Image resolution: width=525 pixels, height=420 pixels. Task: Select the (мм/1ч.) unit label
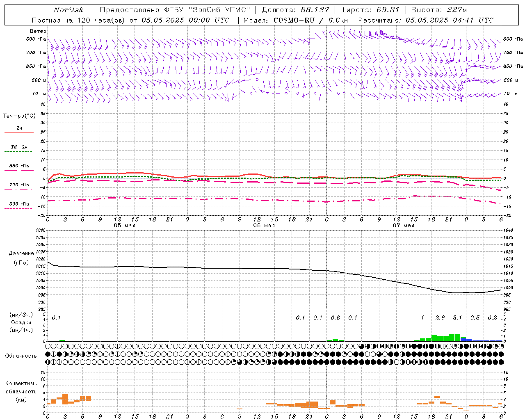pos(21,330)
